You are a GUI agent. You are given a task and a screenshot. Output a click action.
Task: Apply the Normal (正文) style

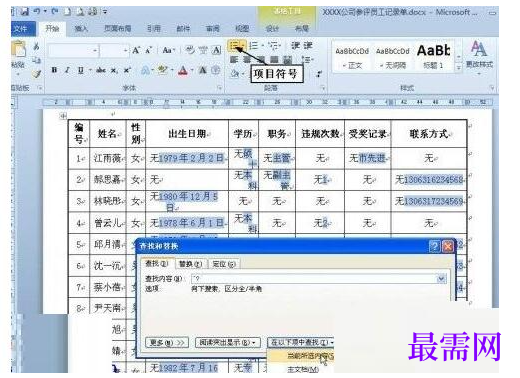tap(352, 58)
